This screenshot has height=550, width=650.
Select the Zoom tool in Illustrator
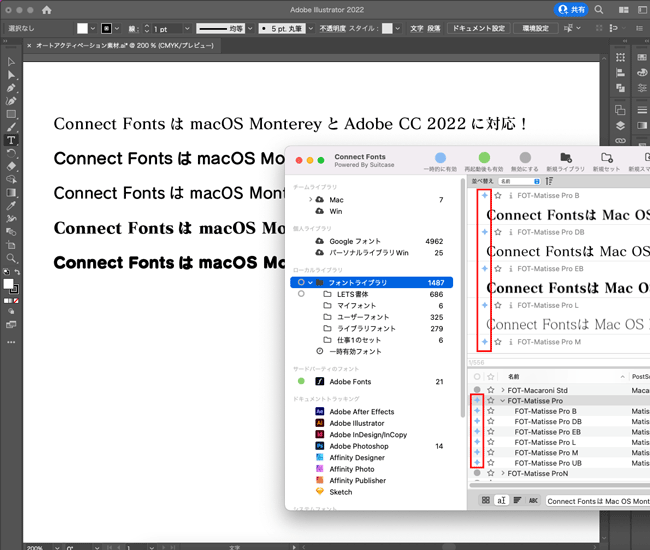(x=11, y=258)
